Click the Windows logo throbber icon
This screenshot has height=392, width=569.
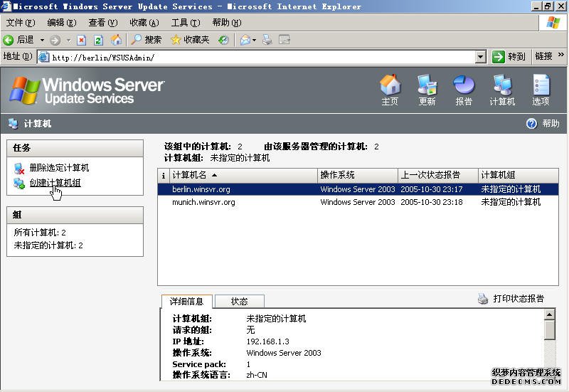[x=553, y=23]
